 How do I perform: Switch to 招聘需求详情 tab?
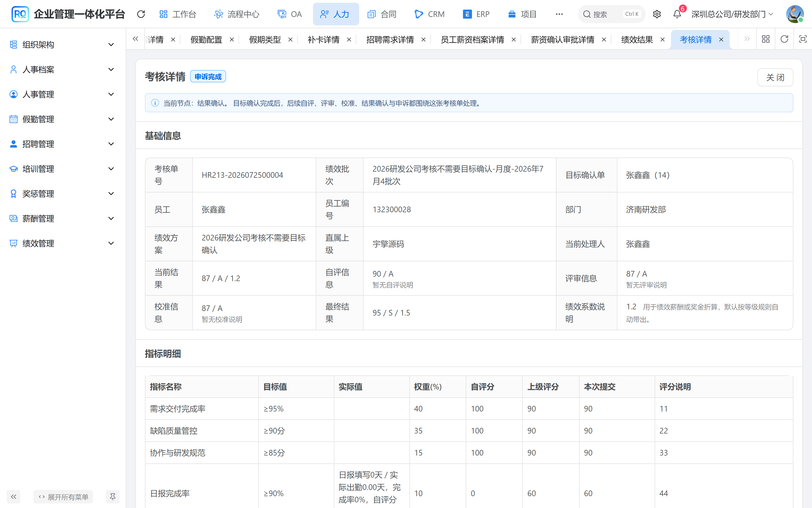click(390, 40)
